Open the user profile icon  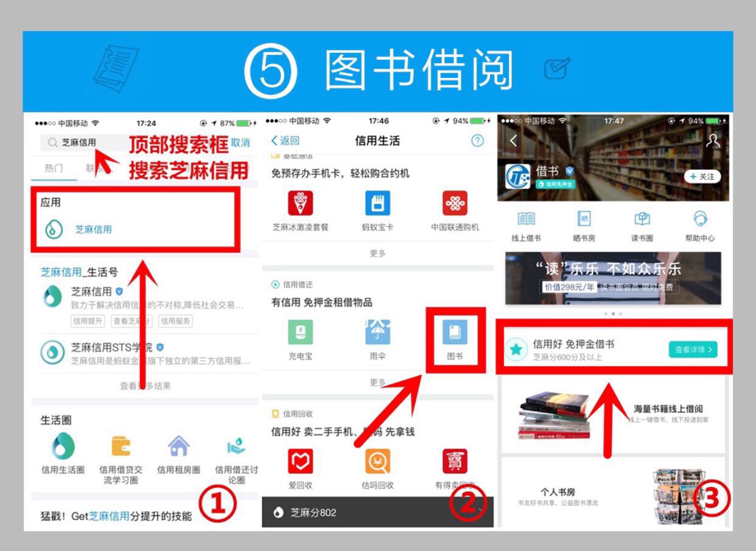point(712,140)
